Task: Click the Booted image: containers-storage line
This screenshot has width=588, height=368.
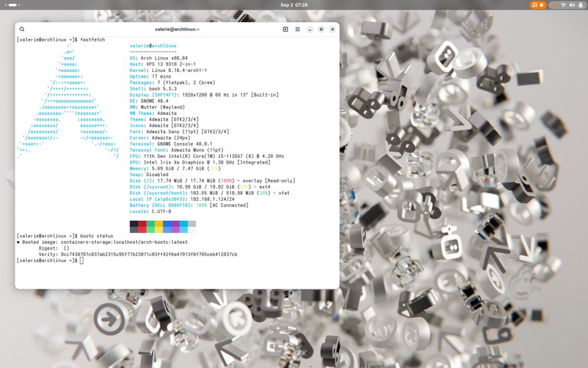Action: coord(102,242)
